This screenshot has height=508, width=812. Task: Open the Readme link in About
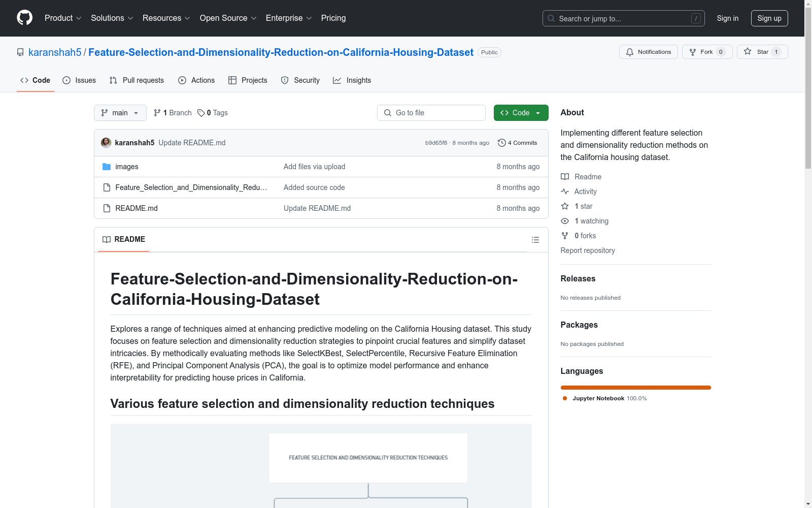[x=581, y=177]
